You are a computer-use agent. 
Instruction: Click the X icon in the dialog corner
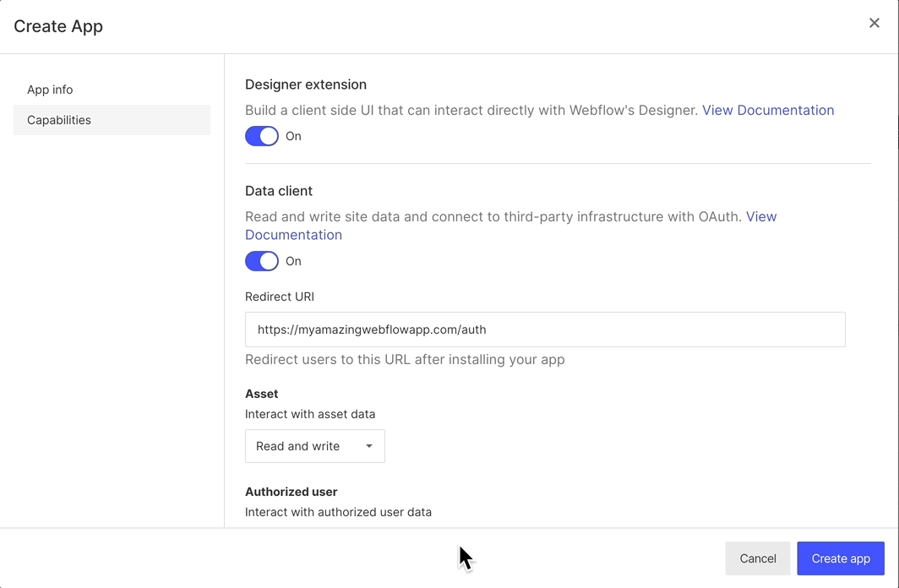(874, 23)
